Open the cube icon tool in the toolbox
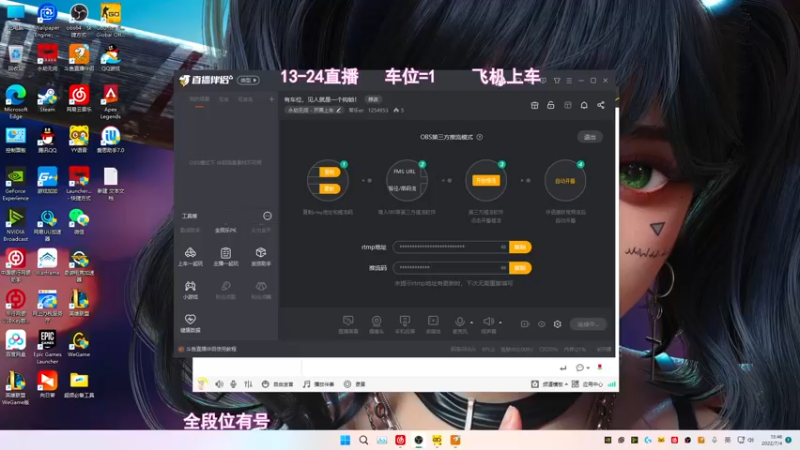The width and height of the screenshot is (800, 450). (x=261, y=257)
